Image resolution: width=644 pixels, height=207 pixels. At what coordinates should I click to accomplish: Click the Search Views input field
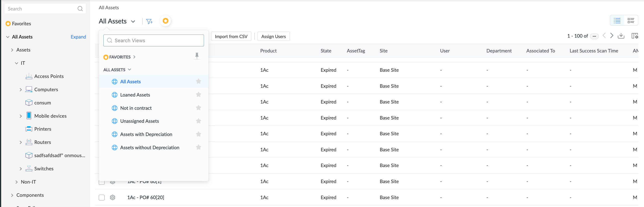153,41
